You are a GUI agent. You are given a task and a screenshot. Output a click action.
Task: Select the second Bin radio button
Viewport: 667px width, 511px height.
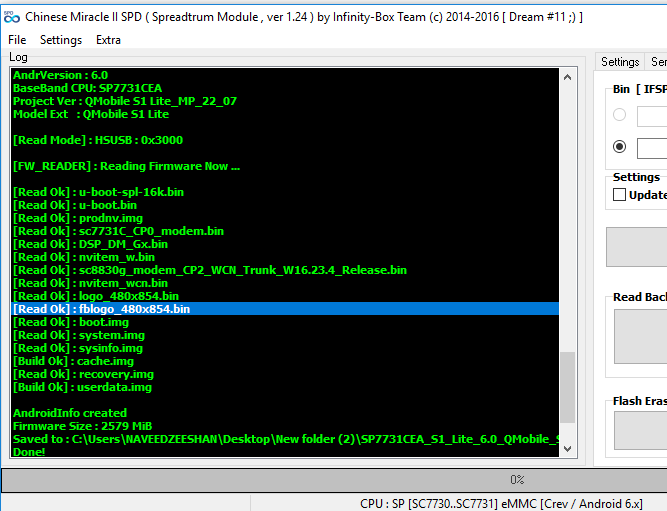619,146
